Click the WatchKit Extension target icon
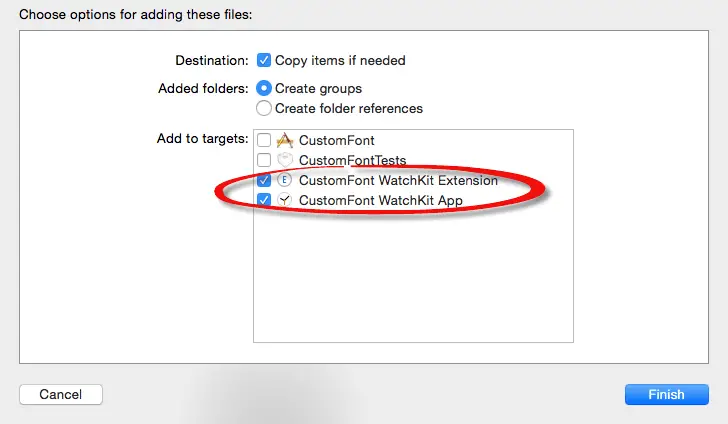728x424 pixels. tap(284, 181)
